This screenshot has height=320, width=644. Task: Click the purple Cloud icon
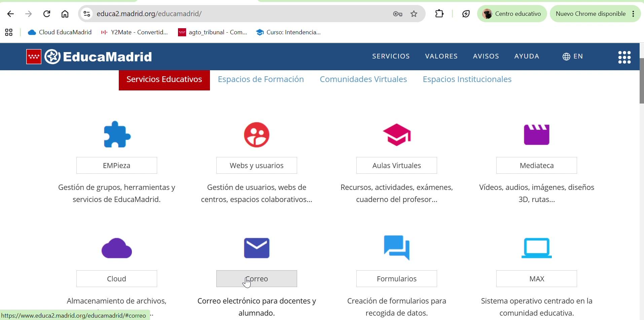(117, 248)
